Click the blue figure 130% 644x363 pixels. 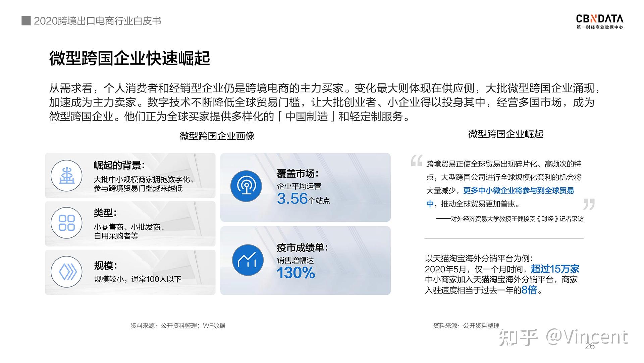pos(296,273)
